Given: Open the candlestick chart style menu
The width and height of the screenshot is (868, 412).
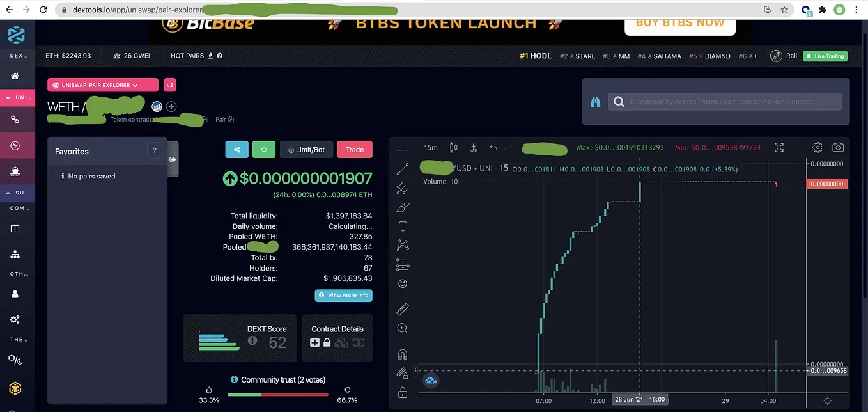Looking at the screenshot, I should point(454,148).
